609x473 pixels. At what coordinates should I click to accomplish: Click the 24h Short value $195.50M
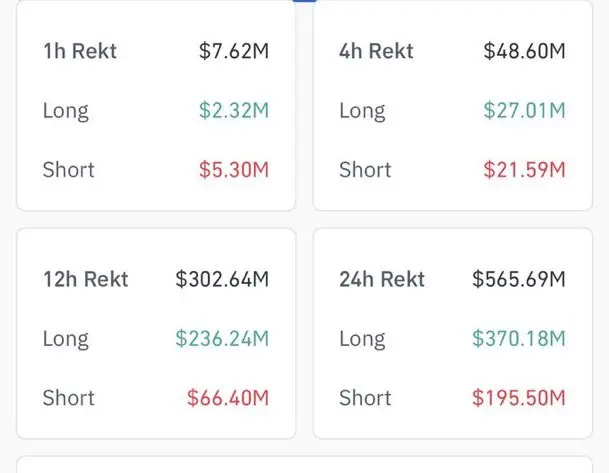519,397
